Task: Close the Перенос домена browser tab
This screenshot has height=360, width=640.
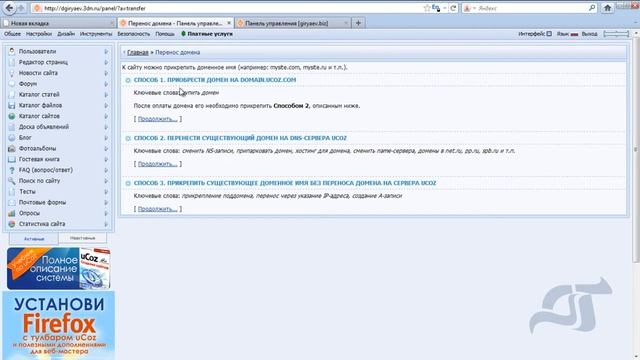Action: pos(229,23)
